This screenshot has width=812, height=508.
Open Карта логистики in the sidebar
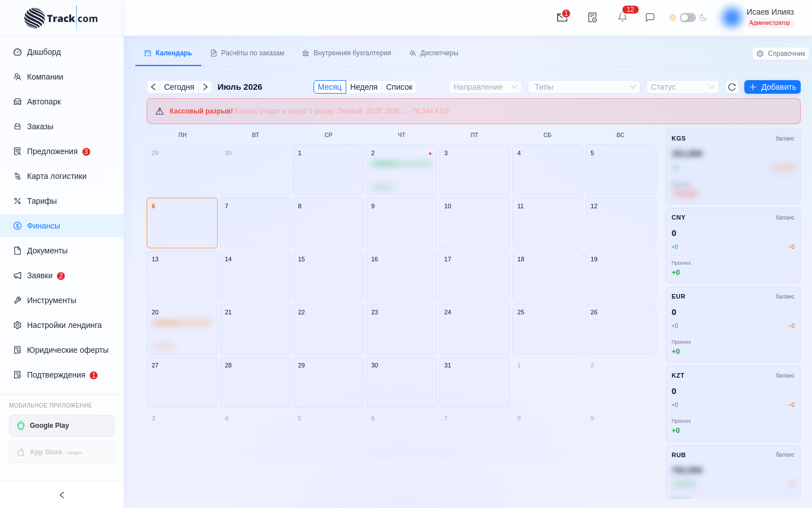pyautogui.click(x=62, y=176)
